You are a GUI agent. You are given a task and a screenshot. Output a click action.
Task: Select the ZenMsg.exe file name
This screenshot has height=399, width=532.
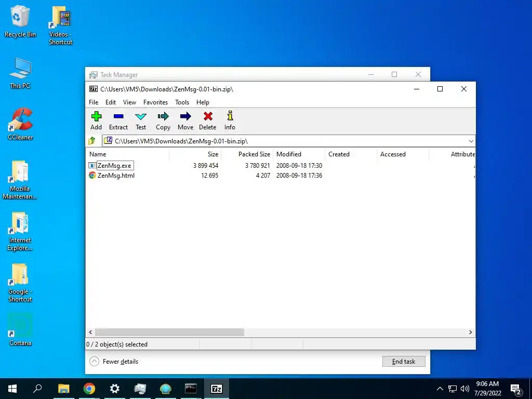tap(114, 166)
